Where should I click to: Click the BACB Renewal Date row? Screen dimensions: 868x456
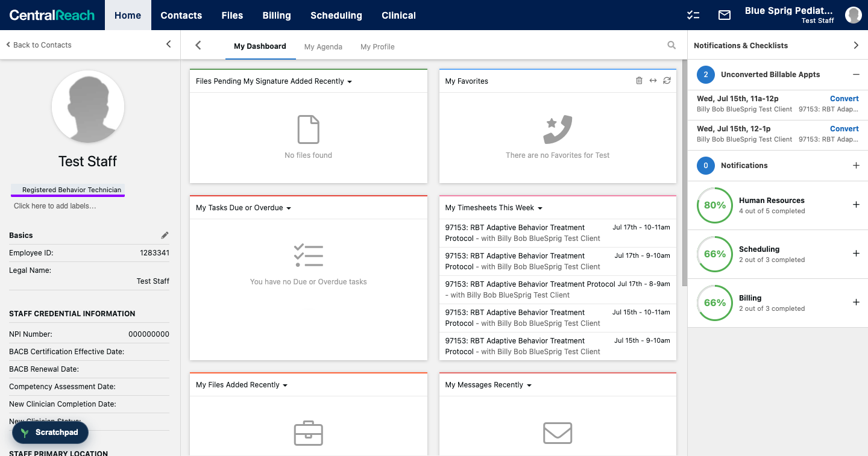[89, 369]
